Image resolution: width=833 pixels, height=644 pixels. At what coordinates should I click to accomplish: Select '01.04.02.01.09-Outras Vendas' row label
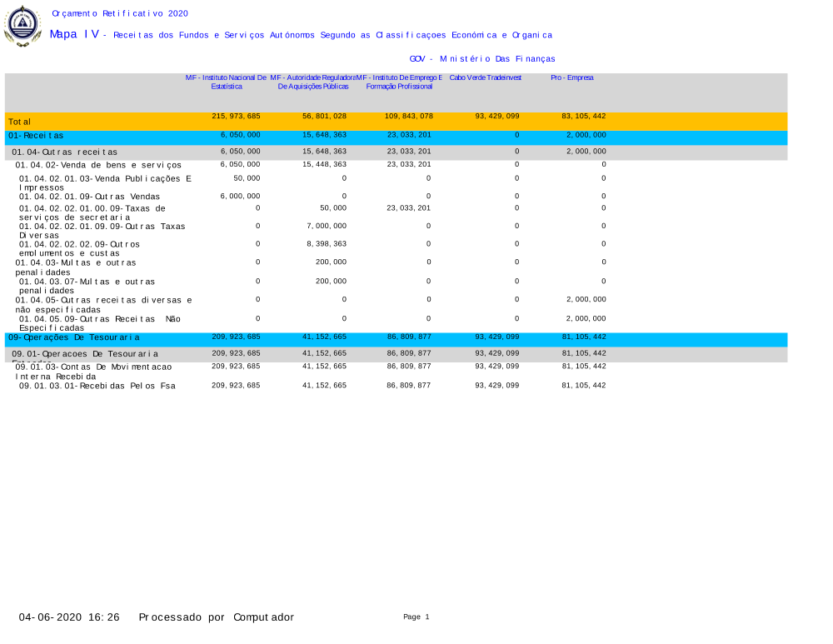point(90,197)
